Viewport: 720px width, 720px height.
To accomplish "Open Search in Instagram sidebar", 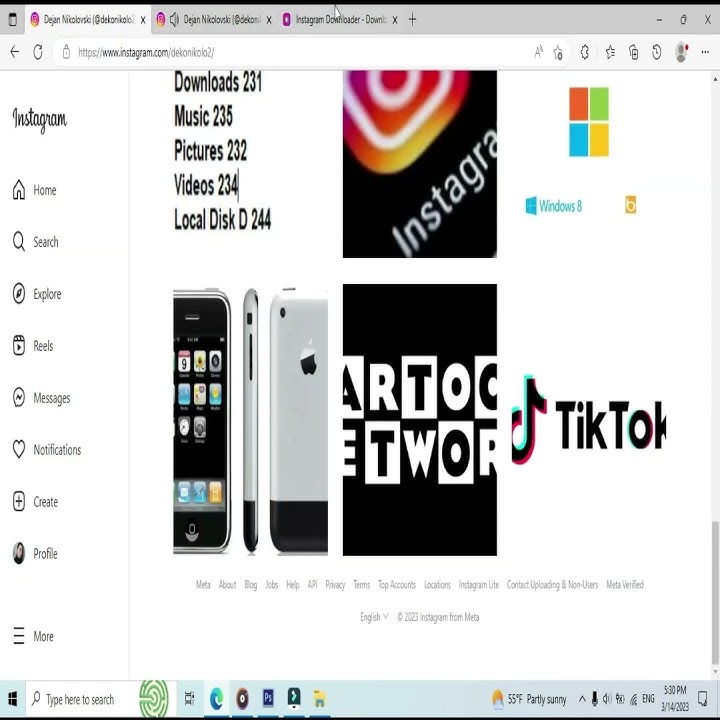I will (x=35, y=242).
